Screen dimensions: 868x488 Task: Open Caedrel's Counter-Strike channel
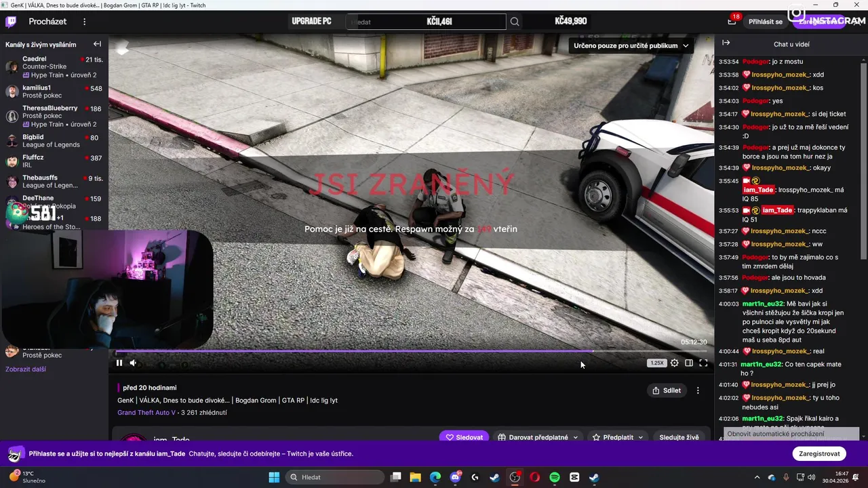[x=54, y=67]
